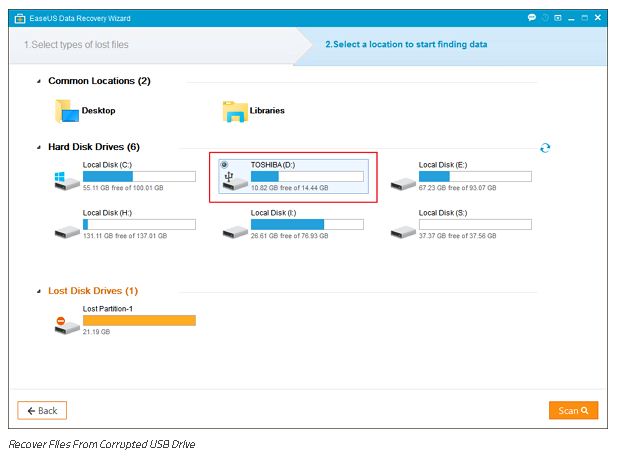The image size is (626, 456).
Task: Open the title bar menu box icon
Action: pos(558,18)
